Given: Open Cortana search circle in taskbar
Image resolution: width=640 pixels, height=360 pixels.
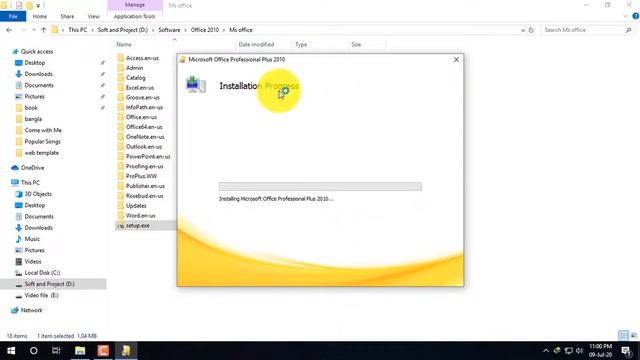Looking at the screenshot, I should (34, 351).
